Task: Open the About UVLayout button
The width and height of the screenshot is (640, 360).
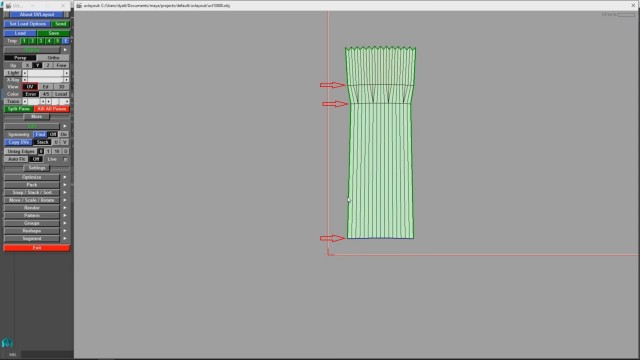Action: point(37,15)
